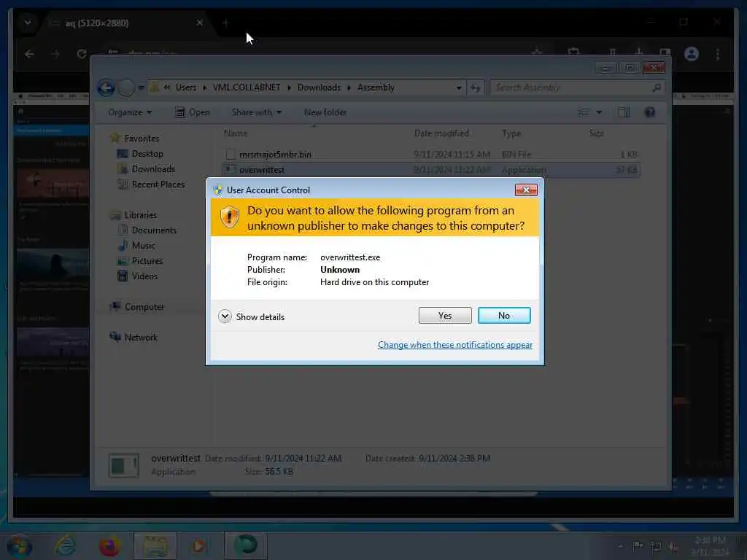747x560 pixels.
Task: Close the User Account Control dialog
Action: coord(526,190)
